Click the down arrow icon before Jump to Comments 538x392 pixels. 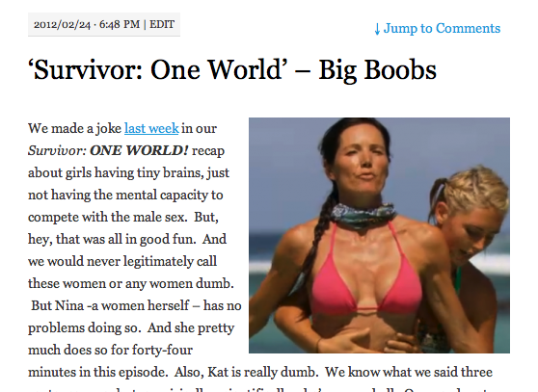377,29
